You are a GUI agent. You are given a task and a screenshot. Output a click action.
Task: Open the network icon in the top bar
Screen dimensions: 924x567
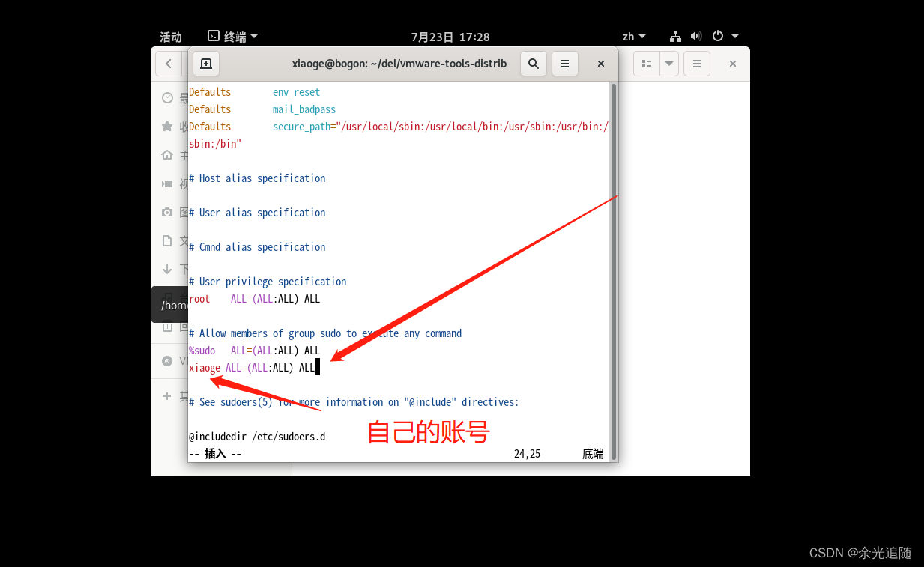[x=674, y=36]
